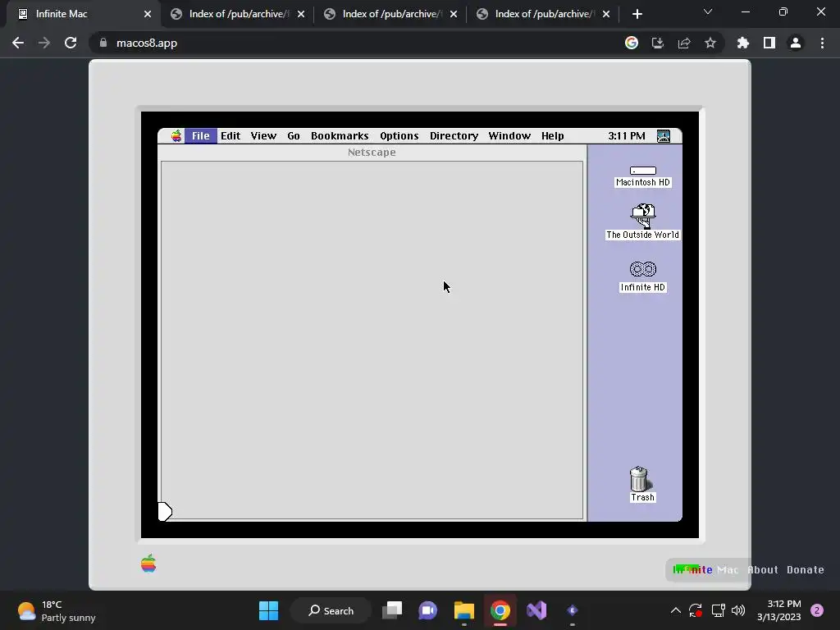
Task: Open the Donate link
Action: pyautogui.click(x=806, y=570)
